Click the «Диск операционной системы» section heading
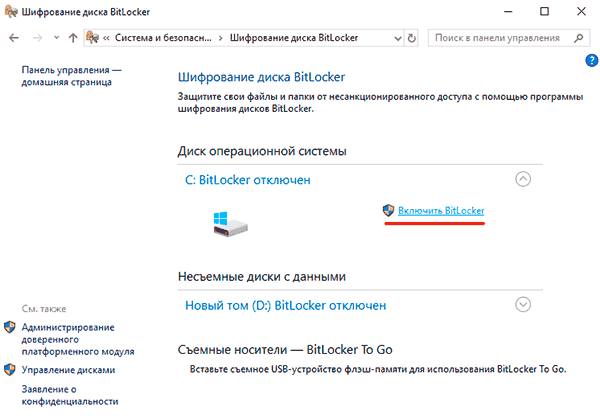 pyautogui.click(x=262, y=151)
